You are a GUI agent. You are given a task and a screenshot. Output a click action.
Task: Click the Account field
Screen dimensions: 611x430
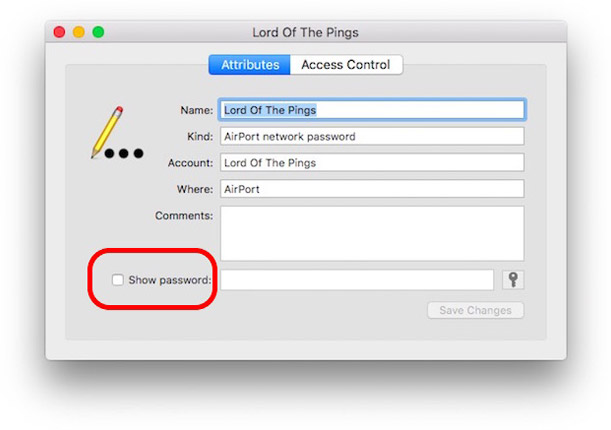[372, 162]
